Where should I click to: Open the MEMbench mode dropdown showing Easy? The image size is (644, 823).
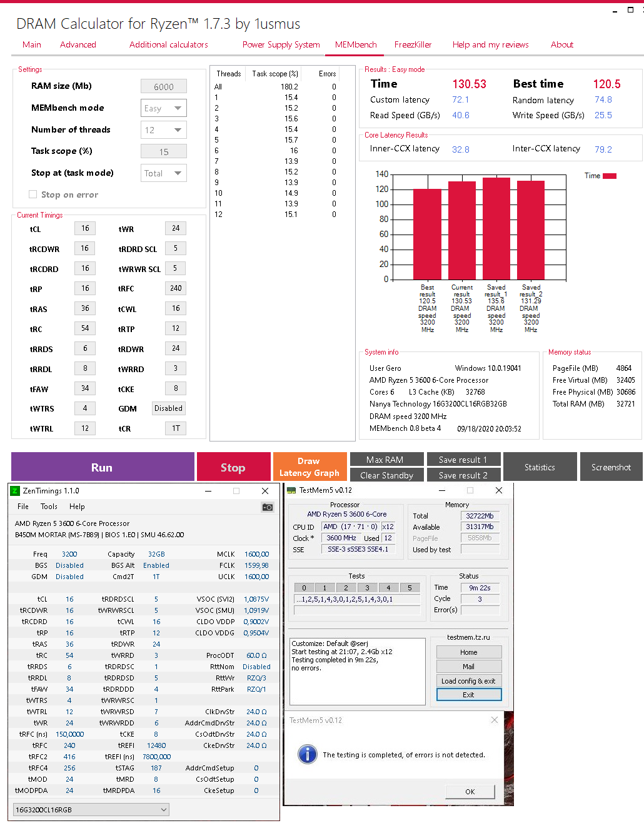coord(163,108)
